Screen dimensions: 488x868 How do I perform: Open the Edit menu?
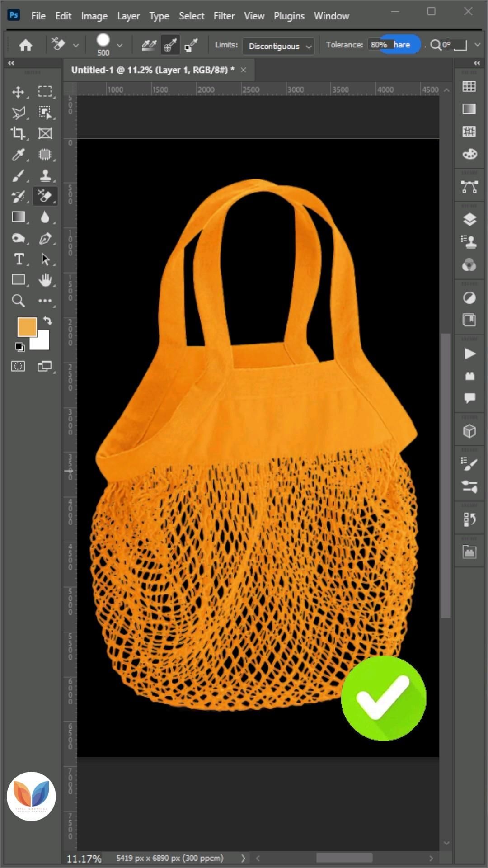coord(63,16)
